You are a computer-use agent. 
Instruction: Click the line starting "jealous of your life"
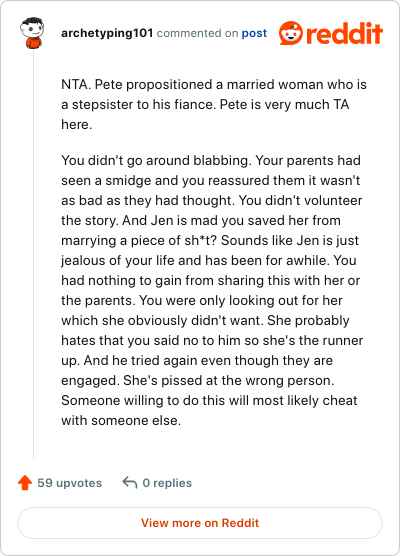point(209,260)
